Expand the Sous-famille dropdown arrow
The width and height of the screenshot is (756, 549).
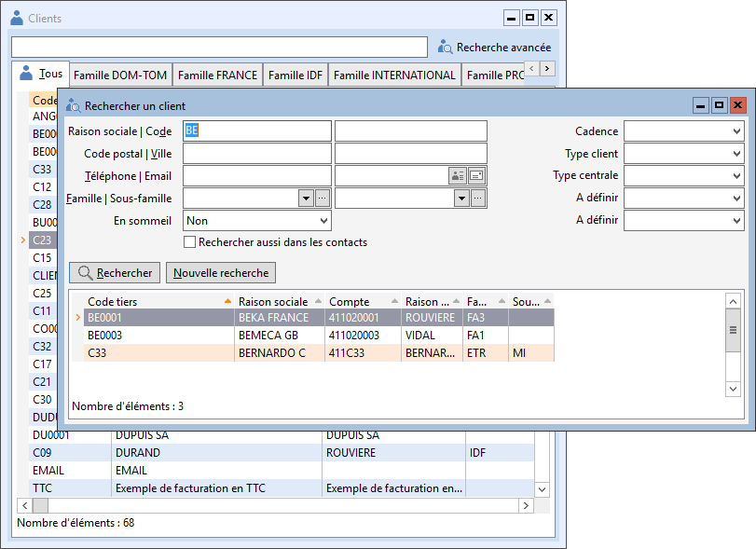(x=461, y=199)
